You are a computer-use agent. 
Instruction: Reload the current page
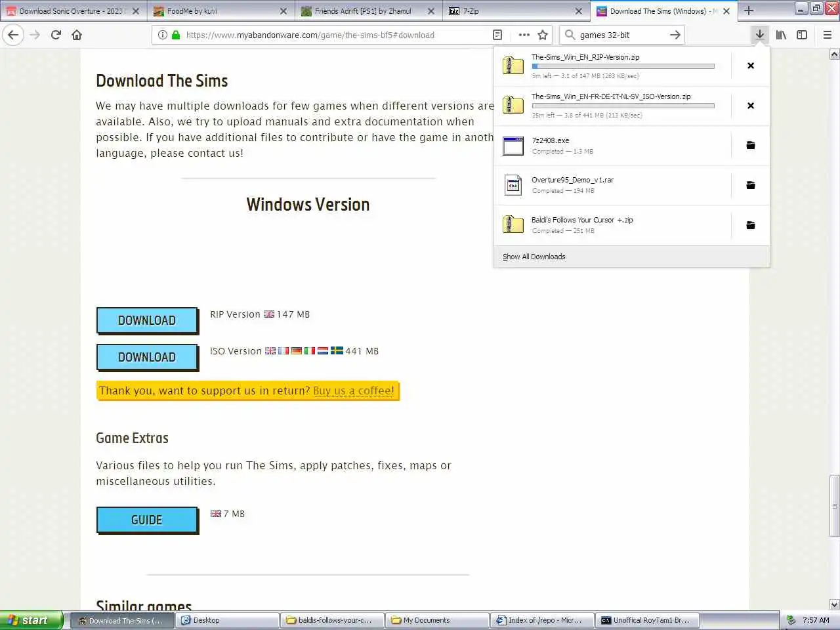(x=56, y=35)
